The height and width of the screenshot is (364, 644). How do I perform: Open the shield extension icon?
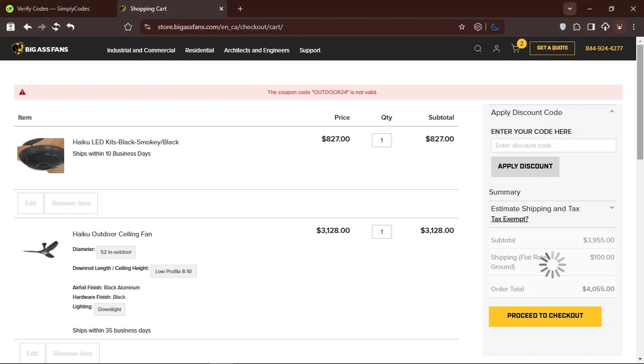(x=563, y=27)
